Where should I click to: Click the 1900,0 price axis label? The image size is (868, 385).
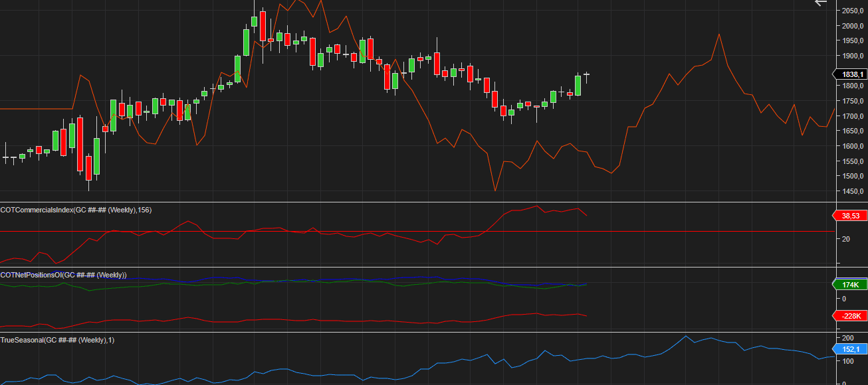coord(852,56)
